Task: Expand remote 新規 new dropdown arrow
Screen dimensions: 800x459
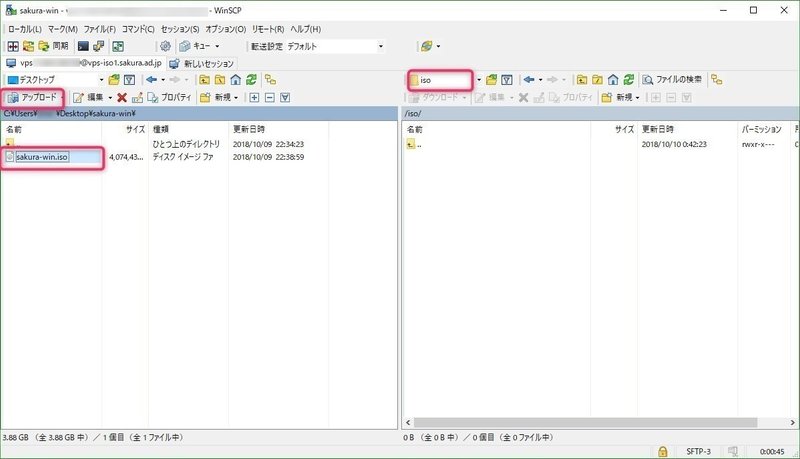Action: point(637,97)
